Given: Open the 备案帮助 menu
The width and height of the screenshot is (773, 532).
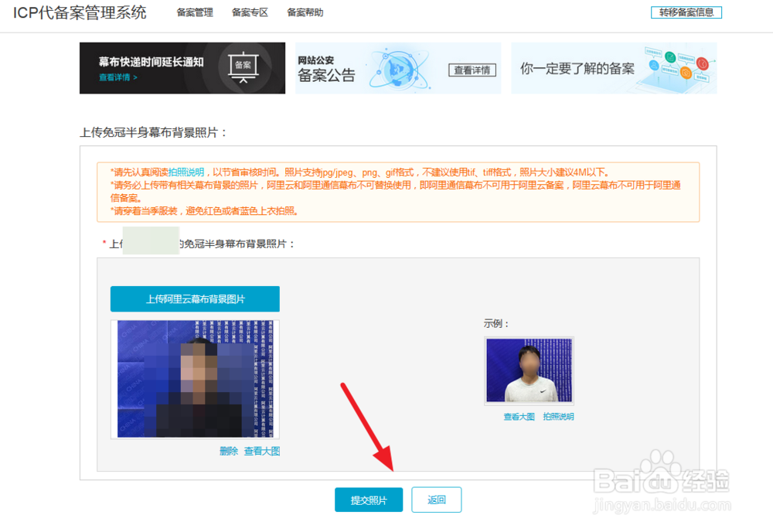Looking at the screenshot, I should pyautogui.click(x=305, y=12).
